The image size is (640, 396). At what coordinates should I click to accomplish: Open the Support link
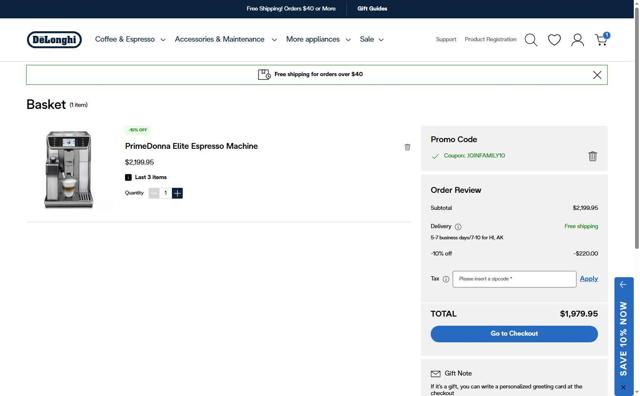[x=446, y=40]
